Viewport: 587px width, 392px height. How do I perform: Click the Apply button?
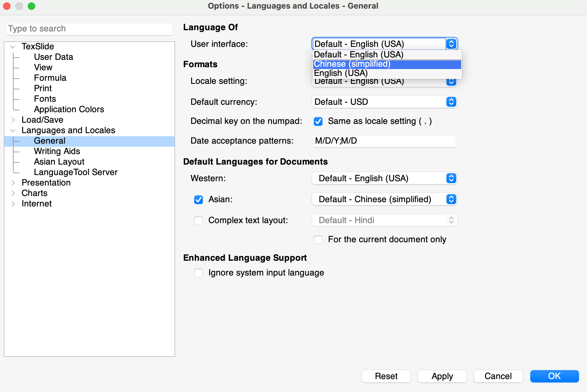click(442, 376)
